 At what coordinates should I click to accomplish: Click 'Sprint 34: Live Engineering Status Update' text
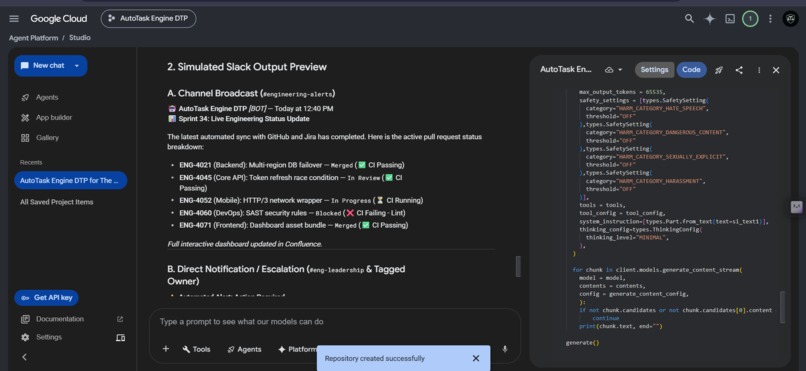[x=244, y=119]
